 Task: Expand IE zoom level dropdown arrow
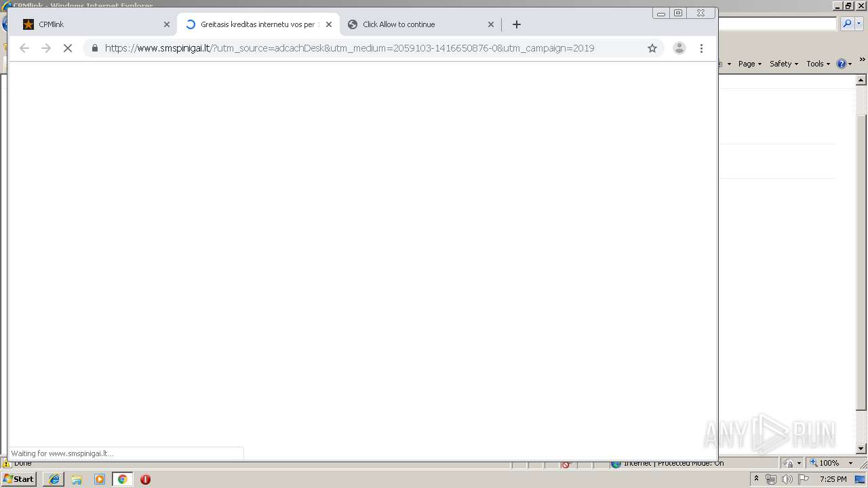[850, 463]
